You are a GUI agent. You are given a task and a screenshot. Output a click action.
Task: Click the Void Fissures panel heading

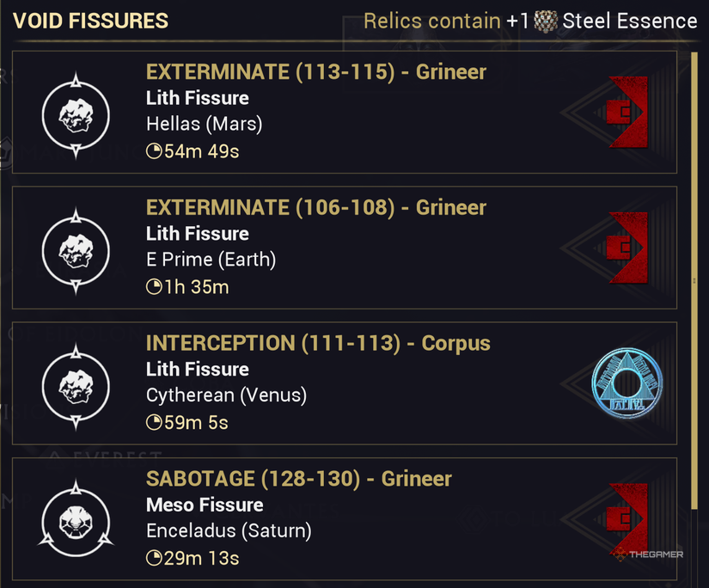pos(90,21)
